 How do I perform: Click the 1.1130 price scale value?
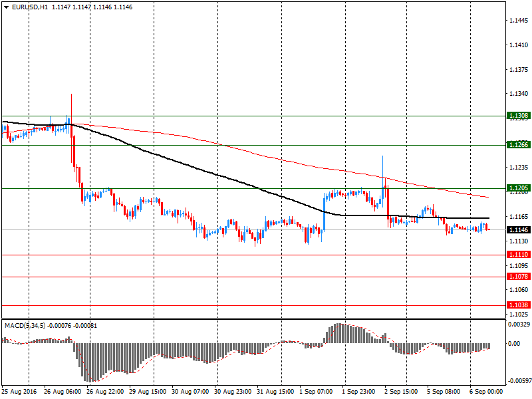519,241
